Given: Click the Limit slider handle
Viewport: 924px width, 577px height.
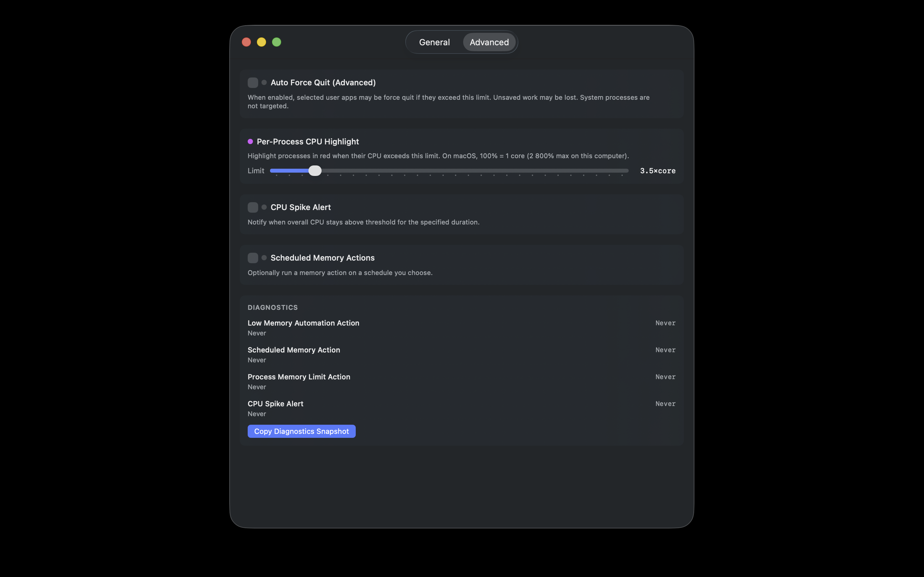Looking at the screenshot, I should coord(315,171).
